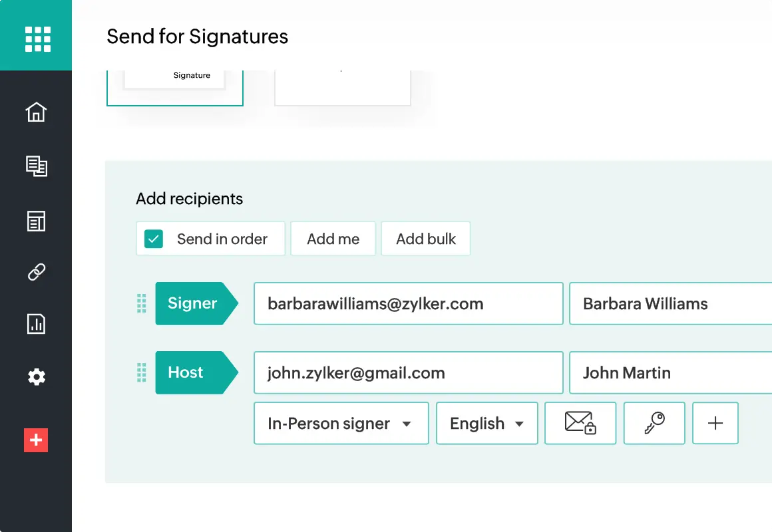This screenshot has width=772, height=532.
Task: Click the private message envelope lock icon
Action: (580, 423)
